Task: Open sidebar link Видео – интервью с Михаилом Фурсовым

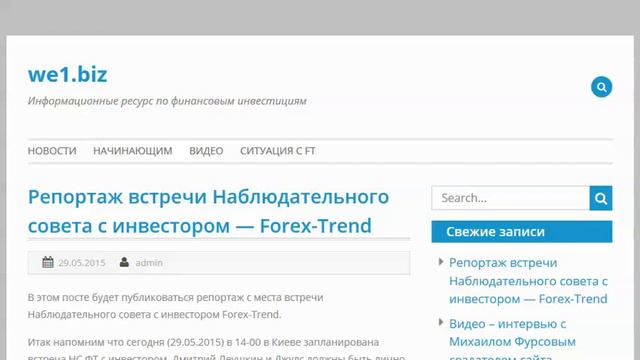Action: pyautogui.click(x=512, y=339)
